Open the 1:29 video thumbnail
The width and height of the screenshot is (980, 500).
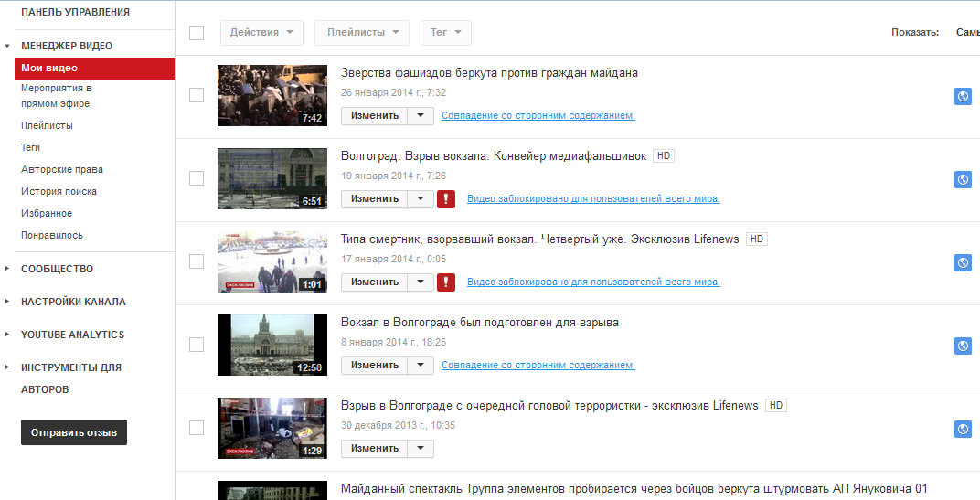(272, 428)
